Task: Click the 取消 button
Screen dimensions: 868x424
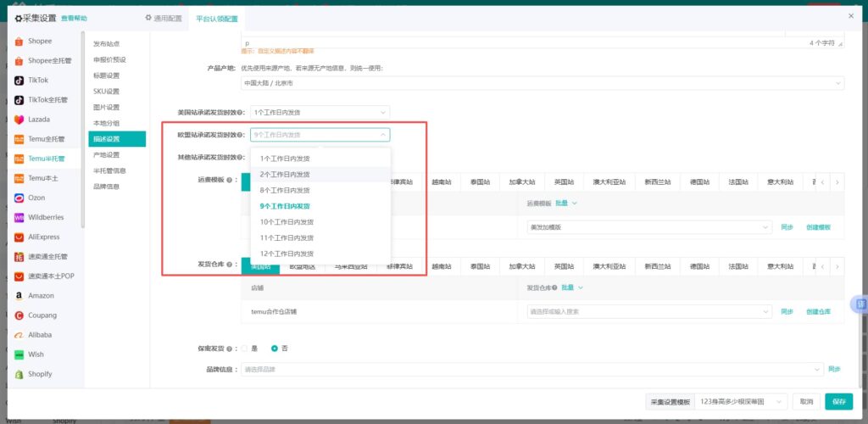Action: pyautogui.click(x=806, y=401)
